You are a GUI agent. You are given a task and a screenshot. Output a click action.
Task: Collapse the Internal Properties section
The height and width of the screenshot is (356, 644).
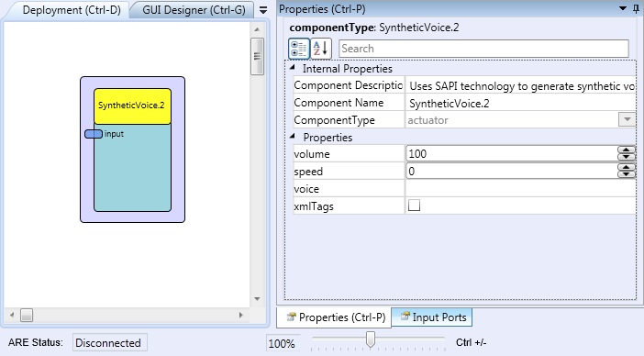click(292, 67)
